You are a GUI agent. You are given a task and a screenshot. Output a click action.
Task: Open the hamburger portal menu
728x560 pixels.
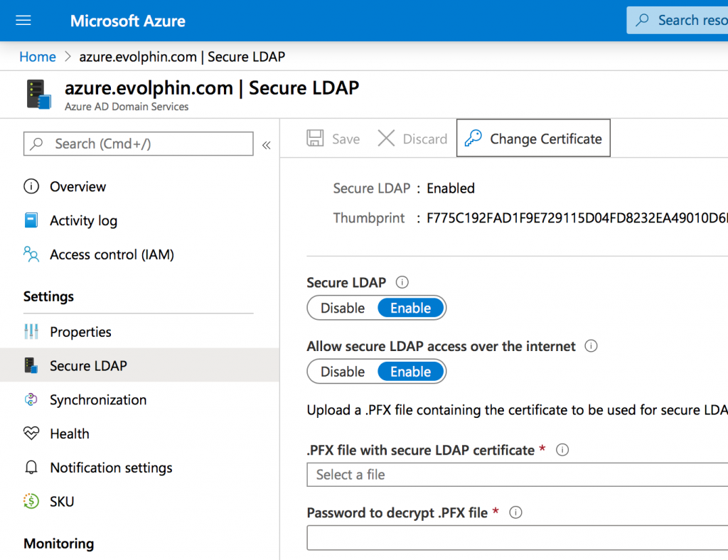[x=23, y=21]
